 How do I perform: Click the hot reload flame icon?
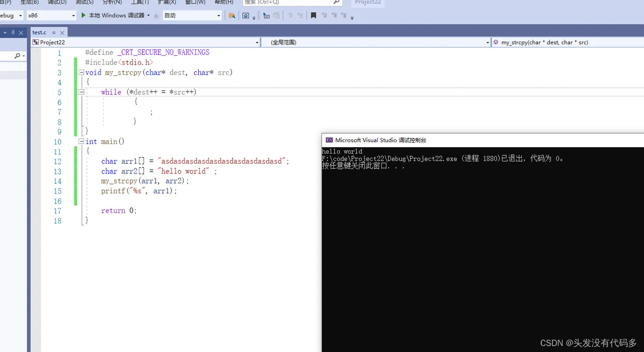(x=156, y=16)
